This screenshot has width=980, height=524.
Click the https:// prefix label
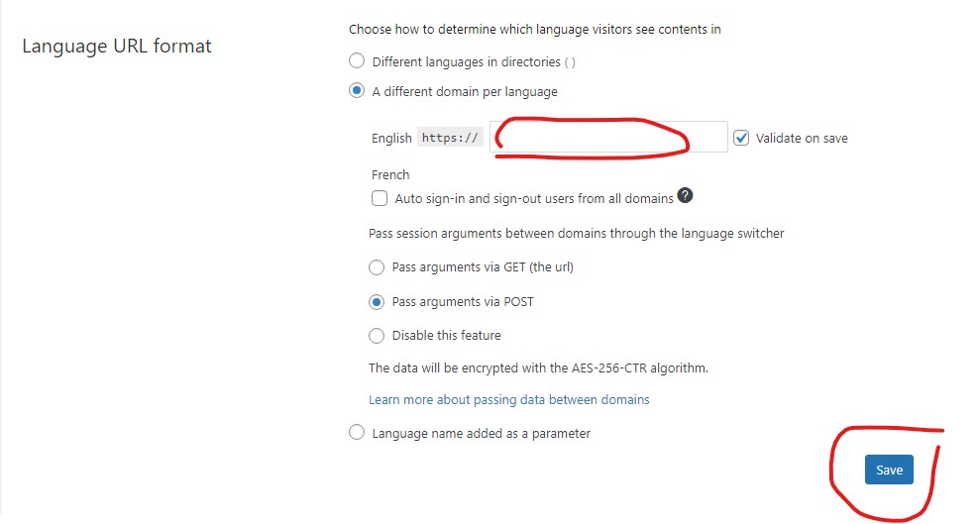click(450, 138)
